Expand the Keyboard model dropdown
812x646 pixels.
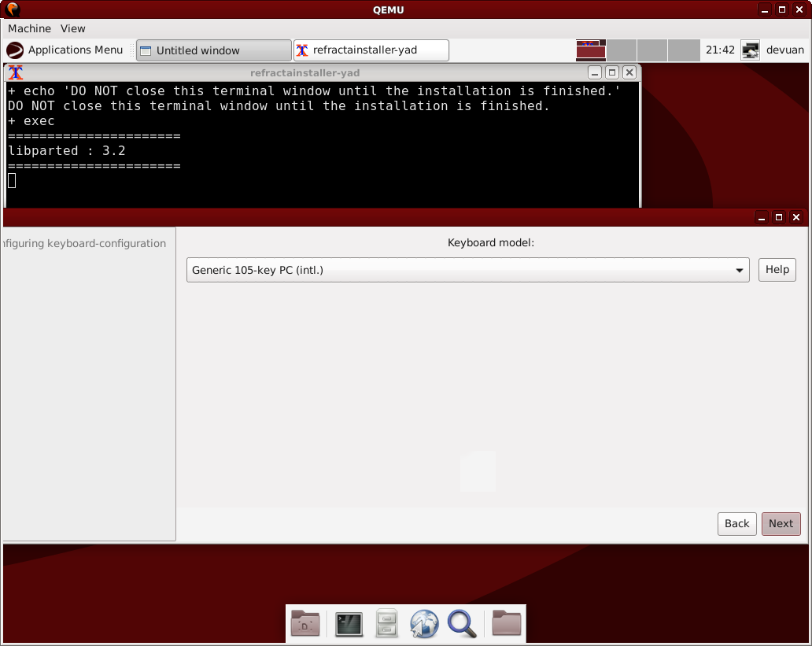tap(467, 270)
